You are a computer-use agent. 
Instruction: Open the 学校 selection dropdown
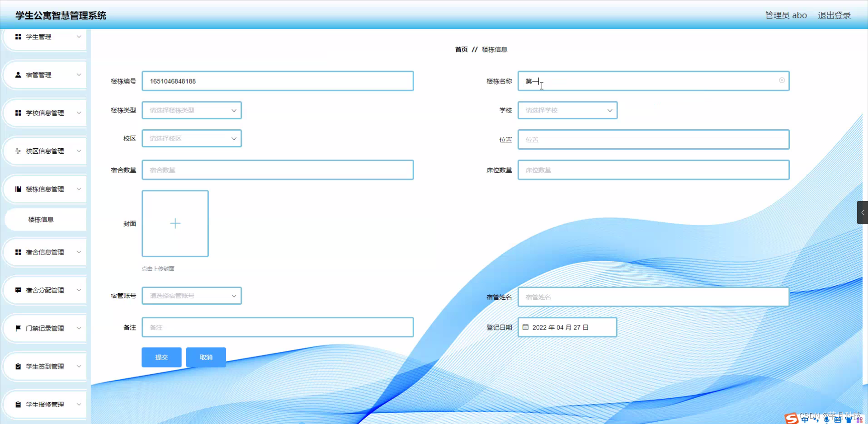tap(567, 110)
